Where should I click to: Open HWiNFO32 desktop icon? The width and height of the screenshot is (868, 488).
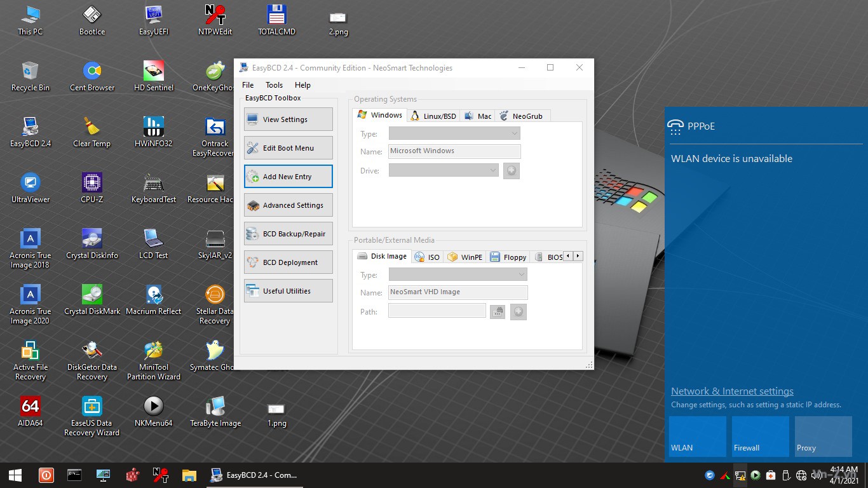click(x=154, y=132)
